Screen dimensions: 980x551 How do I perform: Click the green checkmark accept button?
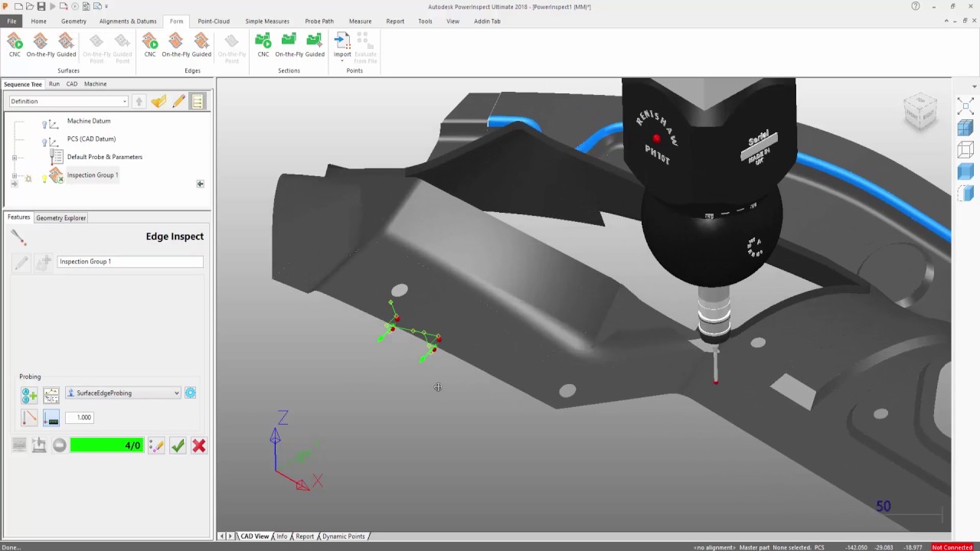[178, 445]
